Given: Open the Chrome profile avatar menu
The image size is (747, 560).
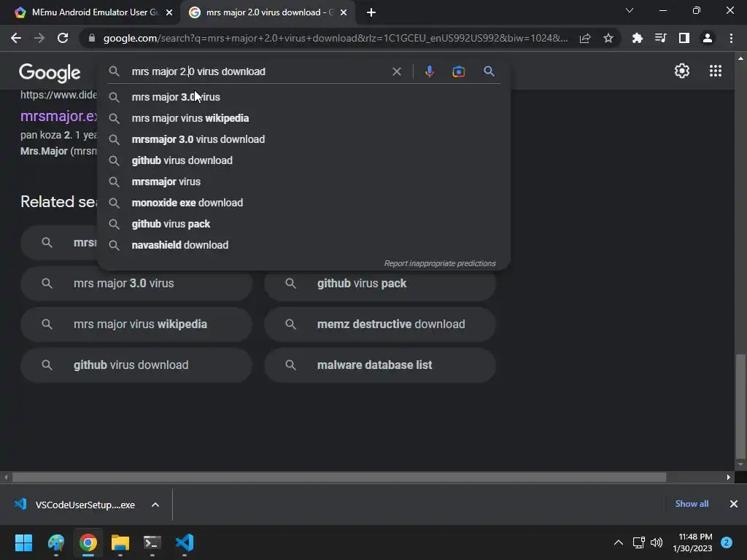Looking at the screenshot, I should (x=708, y=38).
